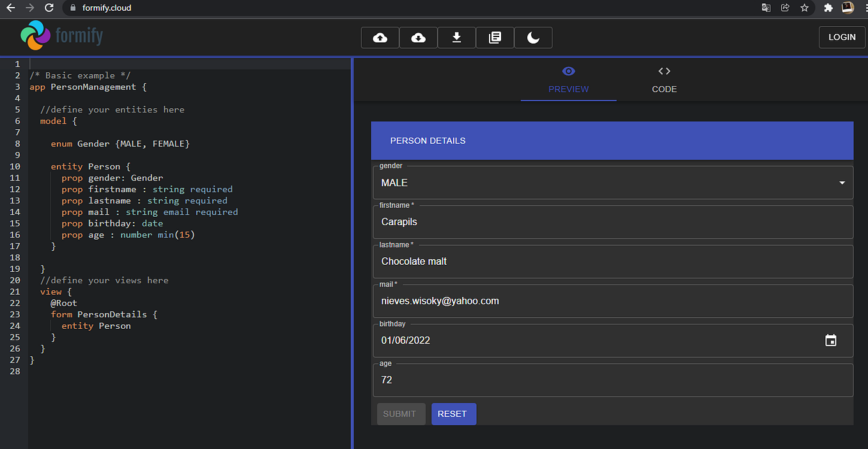Click code line 'prop mail : string email required'
This screenshot has height=449, width=868.
(150, 212)
